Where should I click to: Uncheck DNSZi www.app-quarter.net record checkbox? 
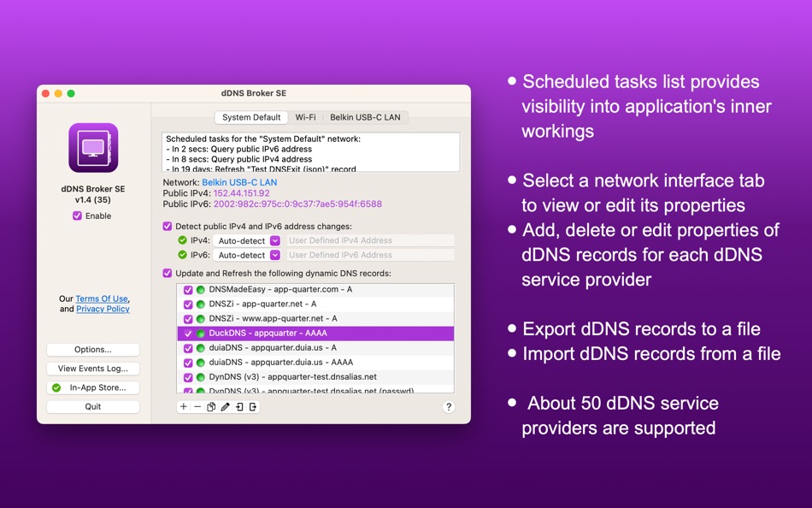188,319
